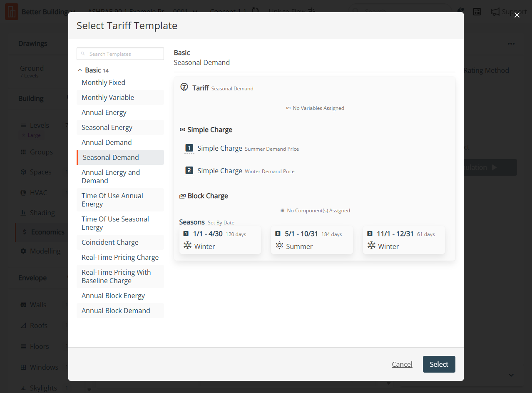Open the Real-Time Pricing Charge template
532x393 pixels.
120,257
